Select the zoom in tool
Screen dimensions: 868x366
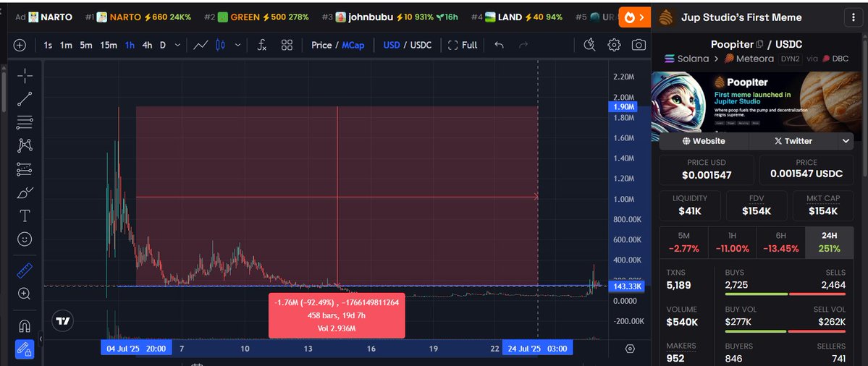click(x=25, y=294)
